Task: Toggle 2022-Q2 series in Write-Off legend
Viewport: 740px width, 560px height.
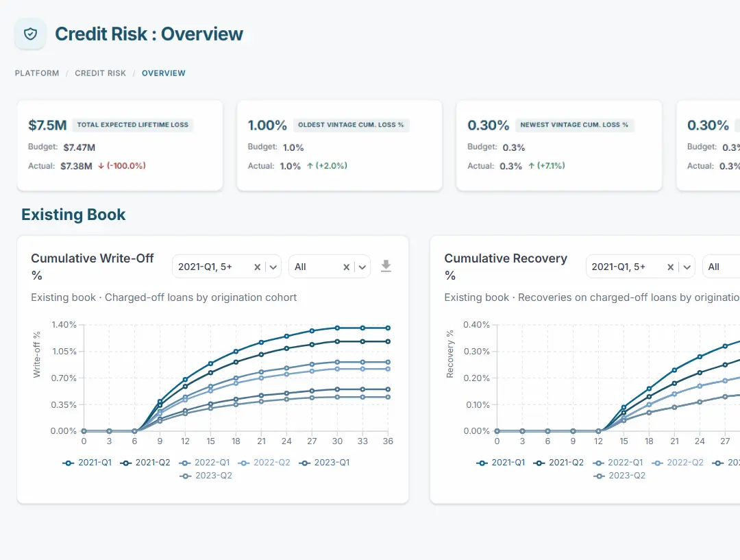Action: click(x=264, y=463)
